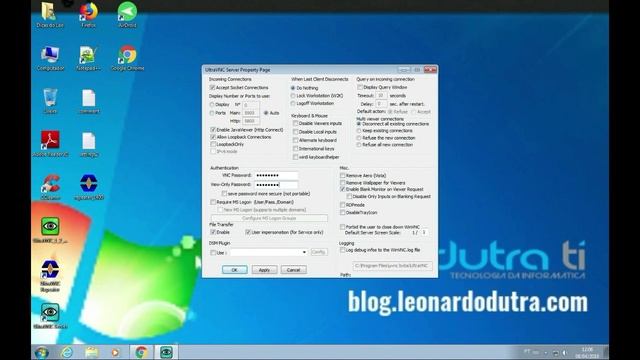Uncheck Allow Loopback Connections

(x=213, y=137)
